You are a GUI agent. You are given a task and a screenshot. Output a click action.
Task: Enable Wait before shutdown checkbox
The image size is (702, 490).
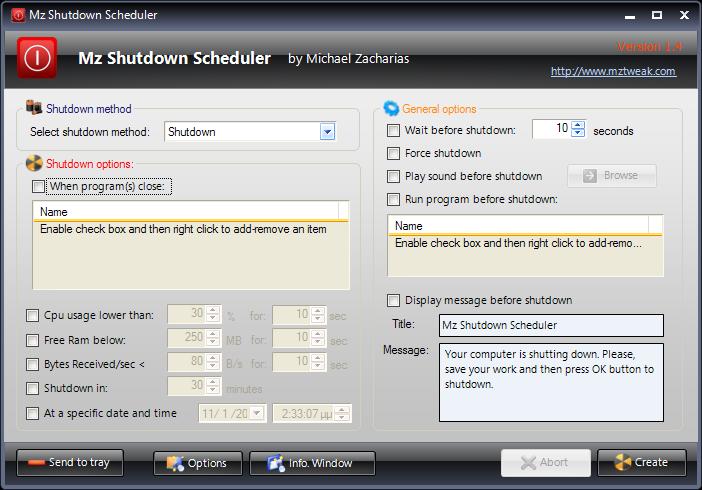click(x=394, y=130)
